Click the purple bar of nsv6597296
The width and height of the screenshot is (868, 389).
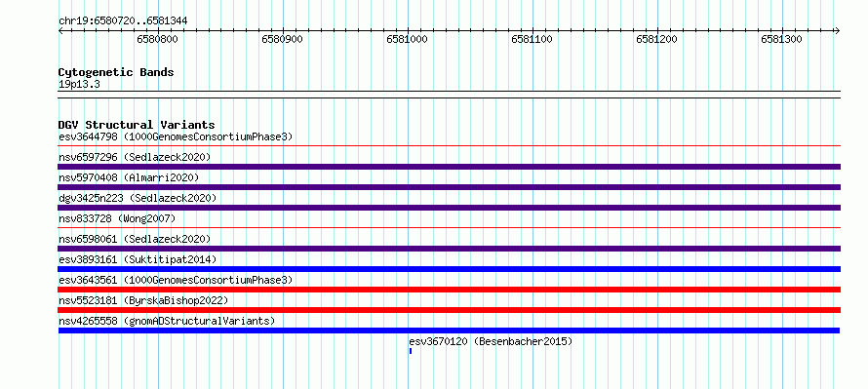pyautogui.click(x=450, y=167)
